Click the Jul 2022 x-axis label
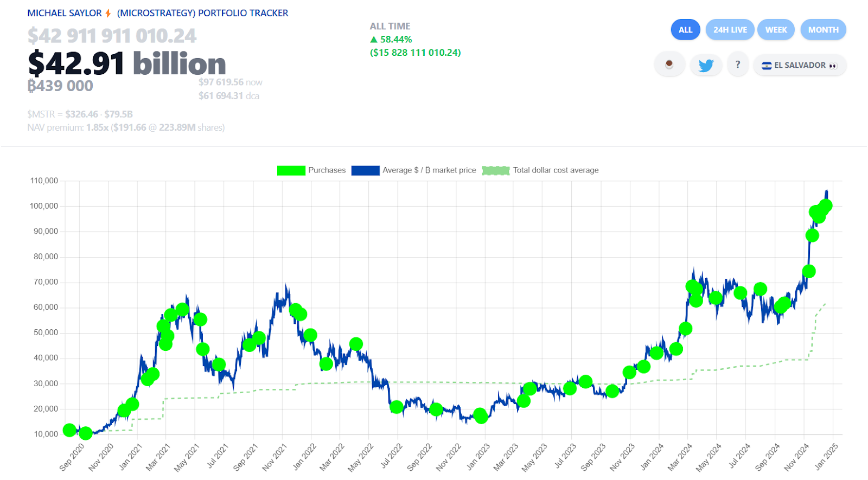The height and width of the screenshot is (480, 868). [391, 457]
